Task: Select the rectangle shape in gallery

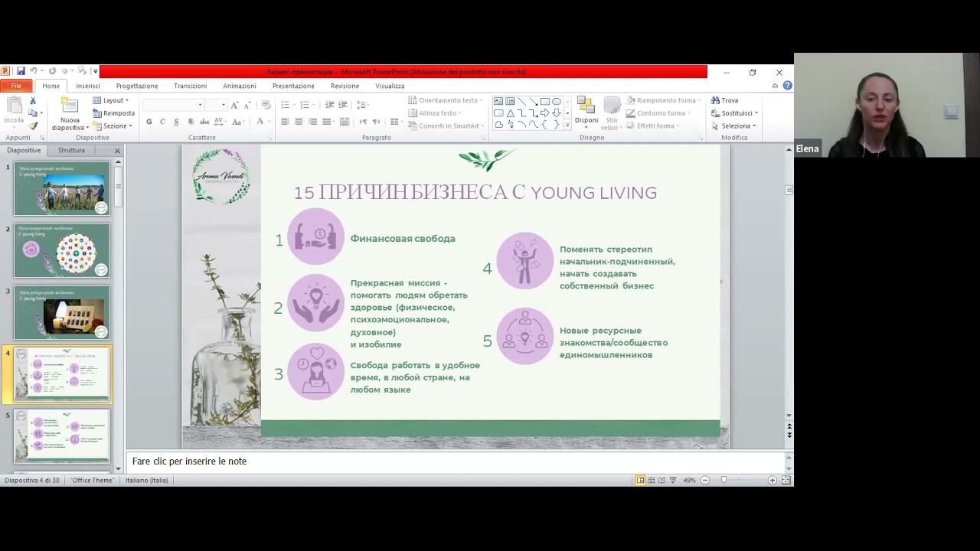Action: pyautogui.click(x=544, y=101)
